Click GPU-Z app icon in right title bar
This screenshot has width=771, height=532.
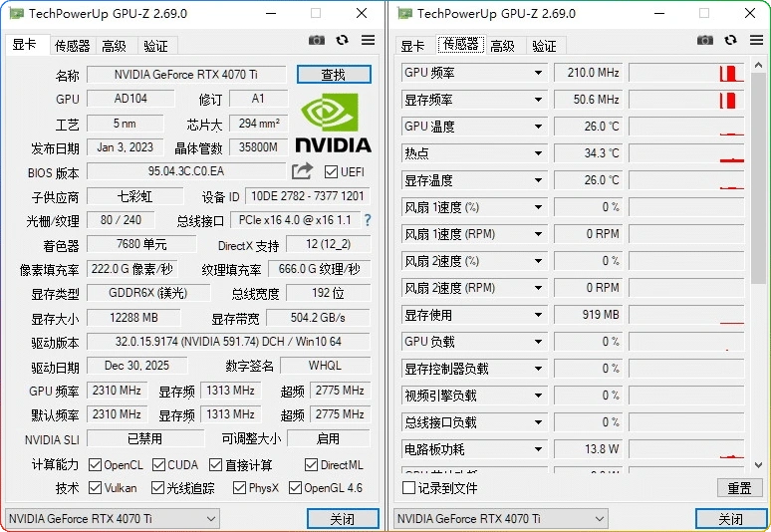click(404, 13)
